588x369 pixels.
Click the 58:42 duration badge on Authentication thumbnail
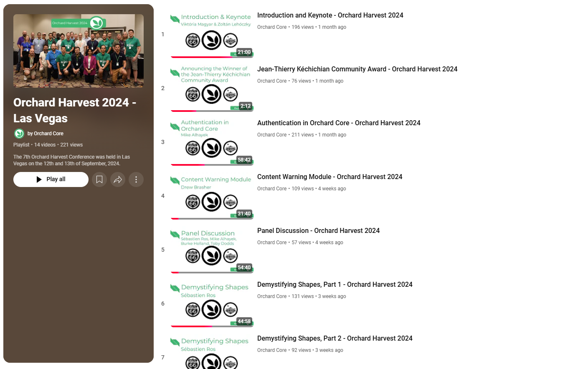pyautogui.click(x=244, y=160)
